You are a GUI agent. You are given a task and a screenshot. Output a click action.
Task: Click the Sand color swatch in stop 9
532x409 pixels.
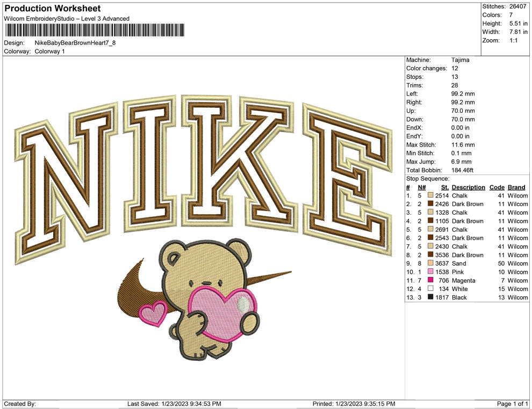point(430,264)
